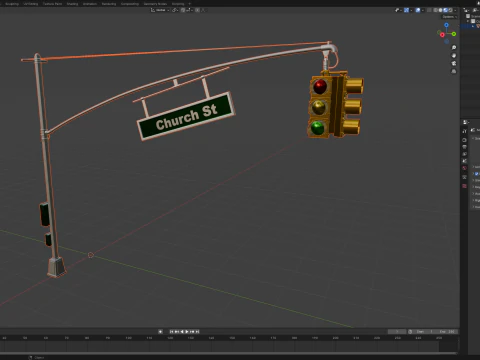Switch to the Animation workspace tab

(x=90, y=4)
